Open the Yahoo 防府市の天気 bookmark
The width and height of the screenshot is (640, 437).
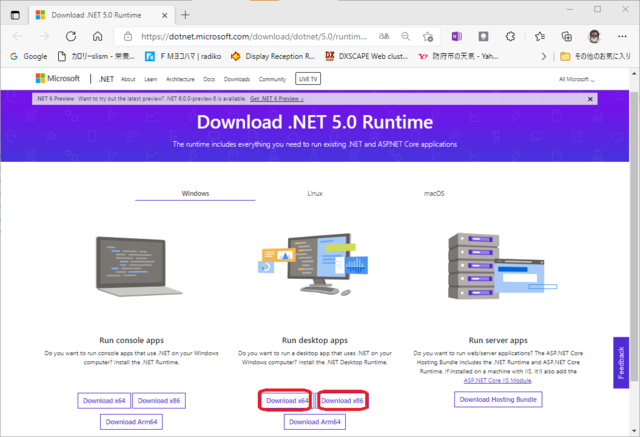tap(458, 56)
